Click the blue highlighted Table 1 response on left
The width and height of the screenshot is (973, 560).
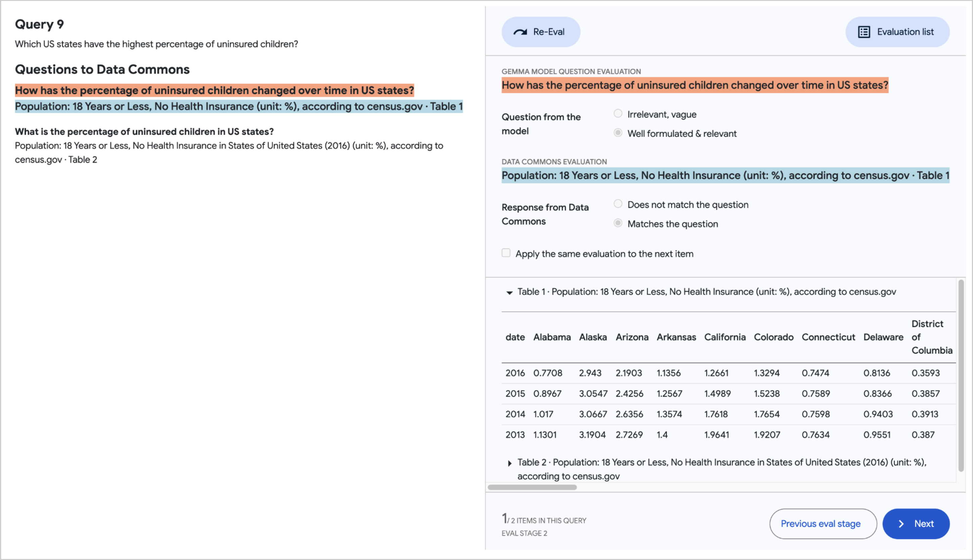(x=238, y=106)
